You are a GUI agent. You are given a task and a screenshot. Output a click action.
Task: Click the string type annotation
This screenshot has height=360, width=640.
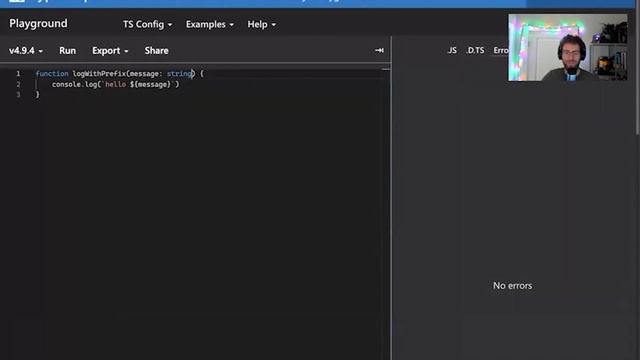[179, 73]
